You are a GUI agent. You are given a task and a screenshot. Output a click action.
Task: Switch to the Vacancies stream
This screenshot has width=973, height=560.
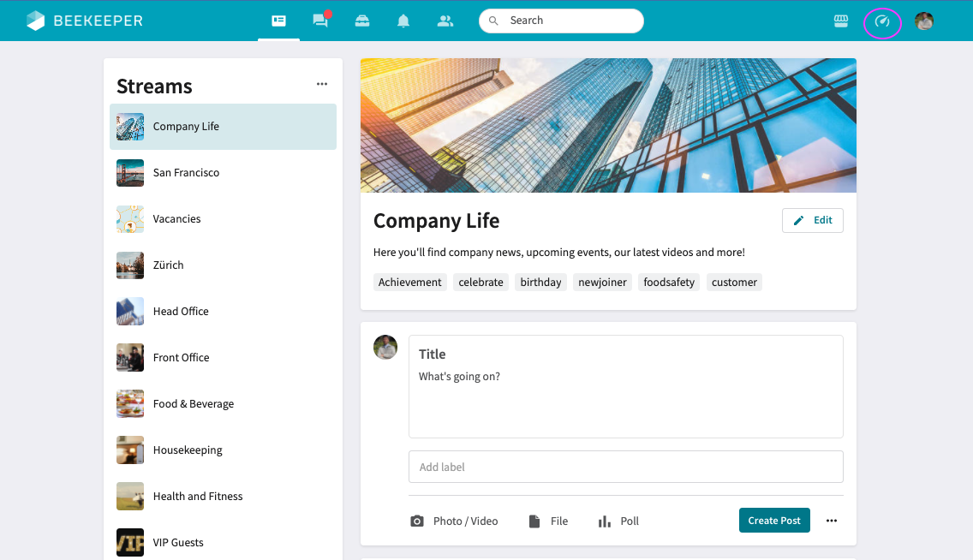(x=176, y=218)
